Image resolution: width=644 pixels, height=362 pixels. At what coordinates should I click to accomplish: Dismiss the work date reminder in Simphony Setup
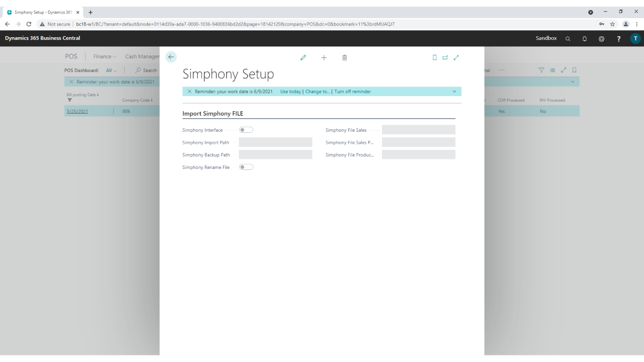(189, 92)
